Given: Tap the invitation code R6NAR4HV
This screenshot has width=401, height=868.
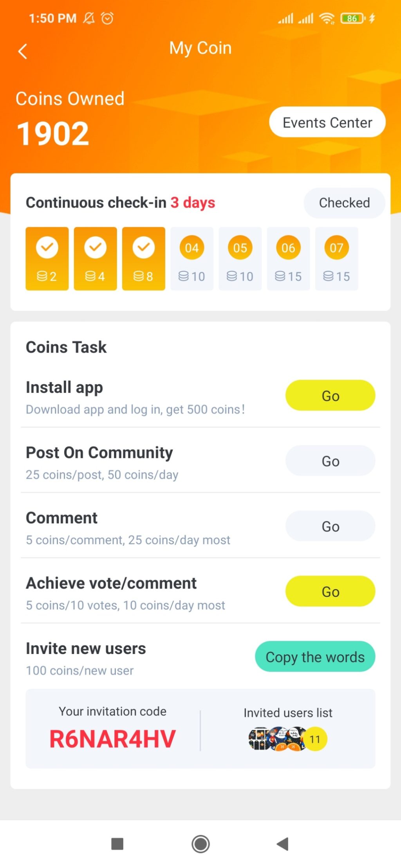Looking at the screenshot, I should point(112,739).
